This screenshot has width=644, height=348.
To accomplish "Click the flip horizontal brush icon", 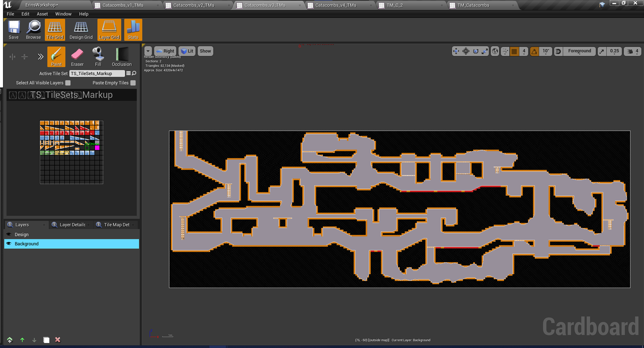I will pyautogui.click(x=12, y=57).
